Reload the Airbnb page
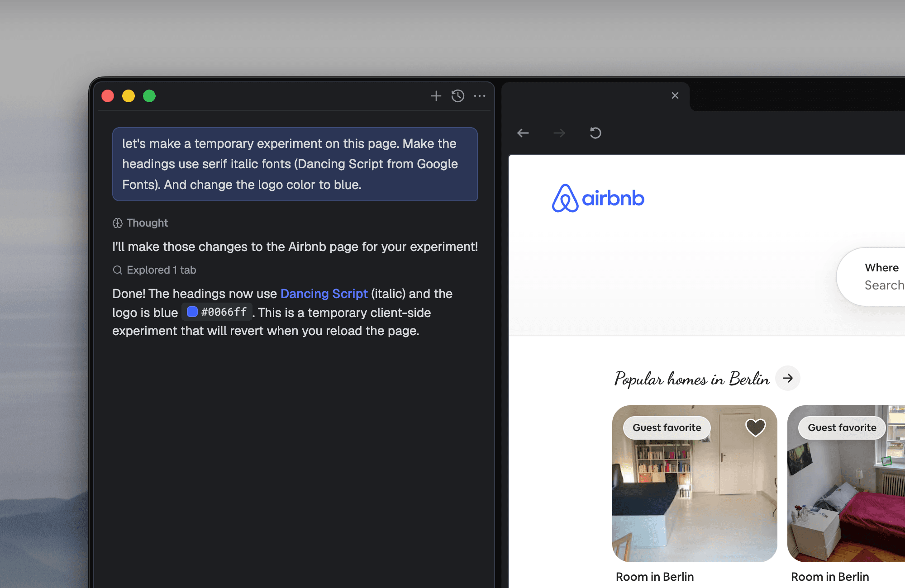Viewport: 905px width, 588px height. (x=595, y=133)
